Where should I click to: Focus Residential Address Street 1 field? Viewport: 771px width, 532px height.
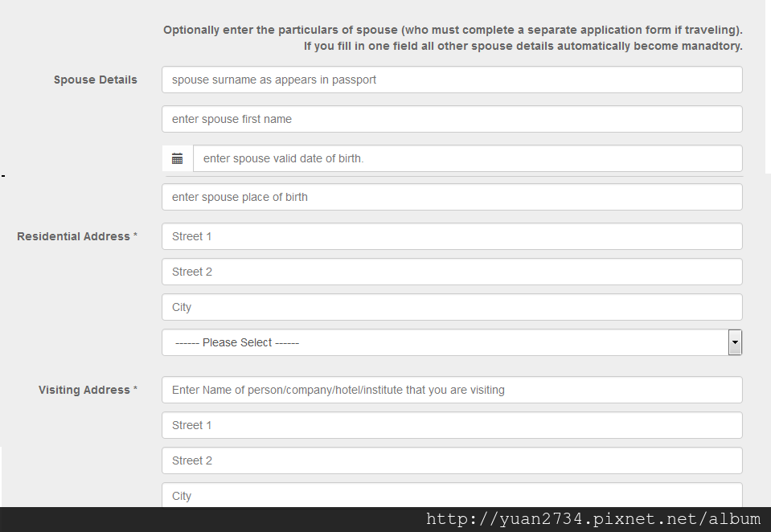pos(452,236)
